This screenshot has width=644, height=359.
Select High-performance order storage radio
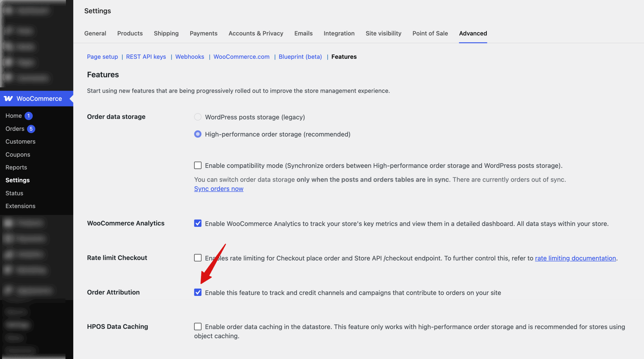pyautogui.click(x=198, y=134)
